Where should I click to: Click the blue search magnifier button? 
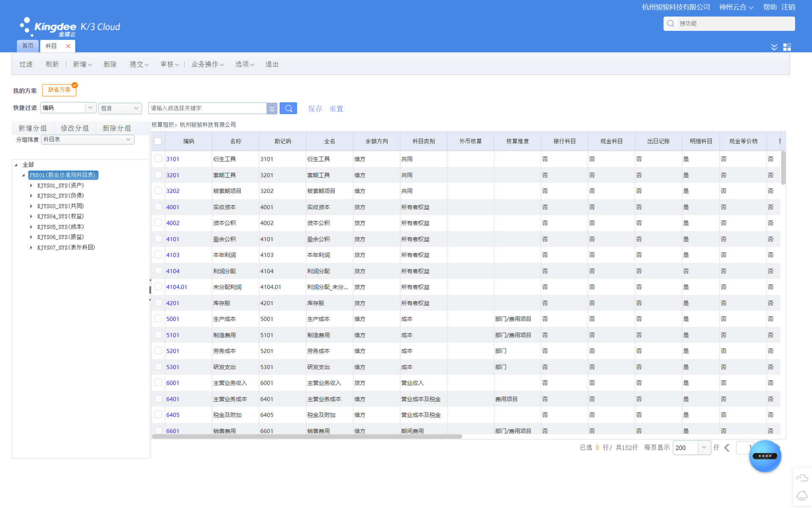(288, 108)
